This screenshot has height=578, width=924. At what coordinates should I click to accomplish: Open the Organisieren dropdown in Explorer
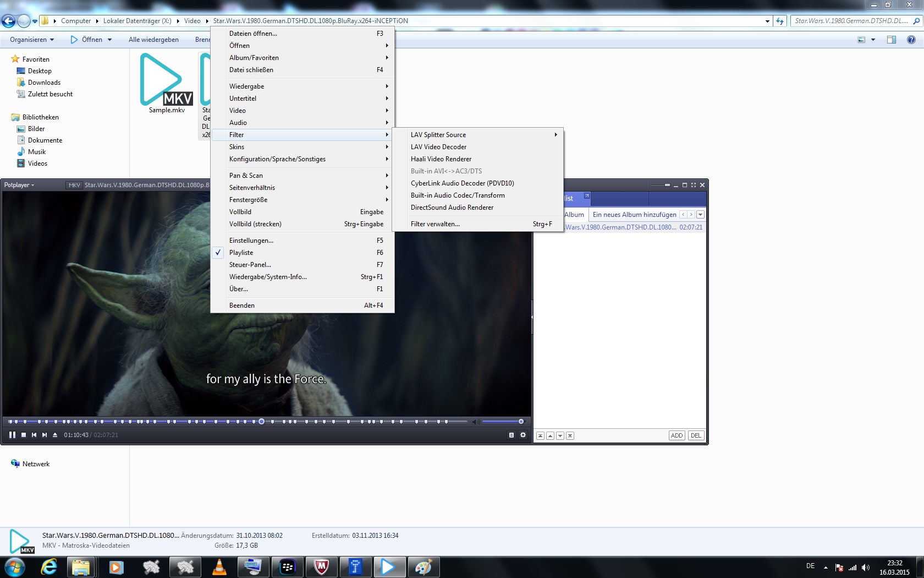click(32, 40)
